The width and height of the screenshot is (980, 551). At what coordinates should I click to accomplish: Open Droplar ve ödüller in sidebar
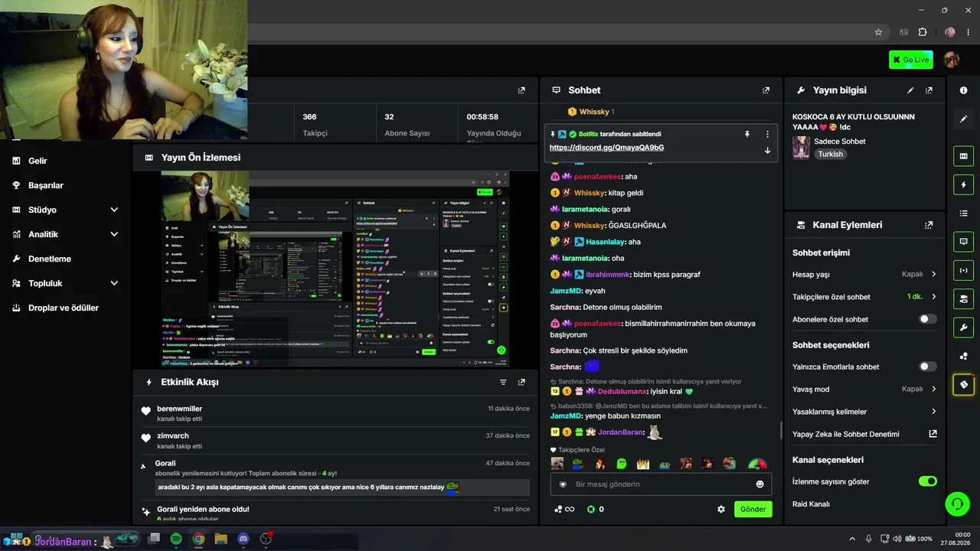(x=64, y=308)
